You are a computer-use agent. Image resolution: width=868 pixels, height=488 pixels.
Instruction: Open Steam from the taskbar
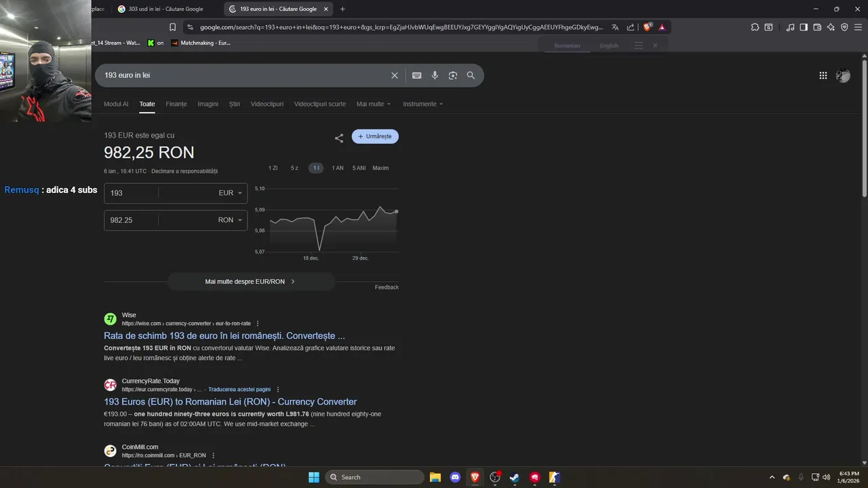tap(515, 477)
